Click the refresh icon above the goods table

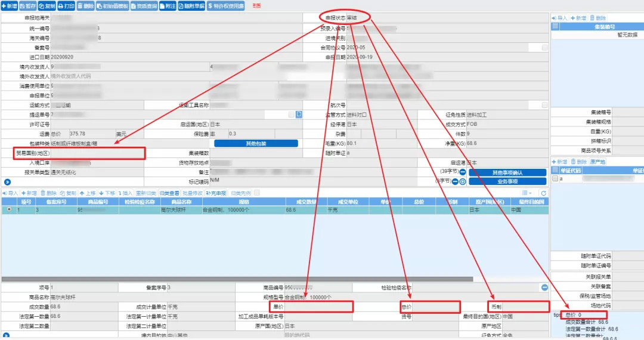(543, 193)
